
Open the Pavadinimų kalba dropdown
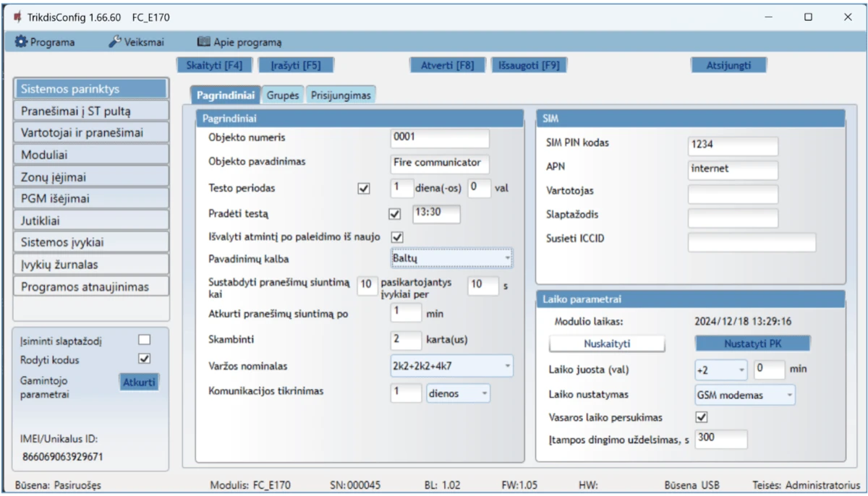pos(451,258)
